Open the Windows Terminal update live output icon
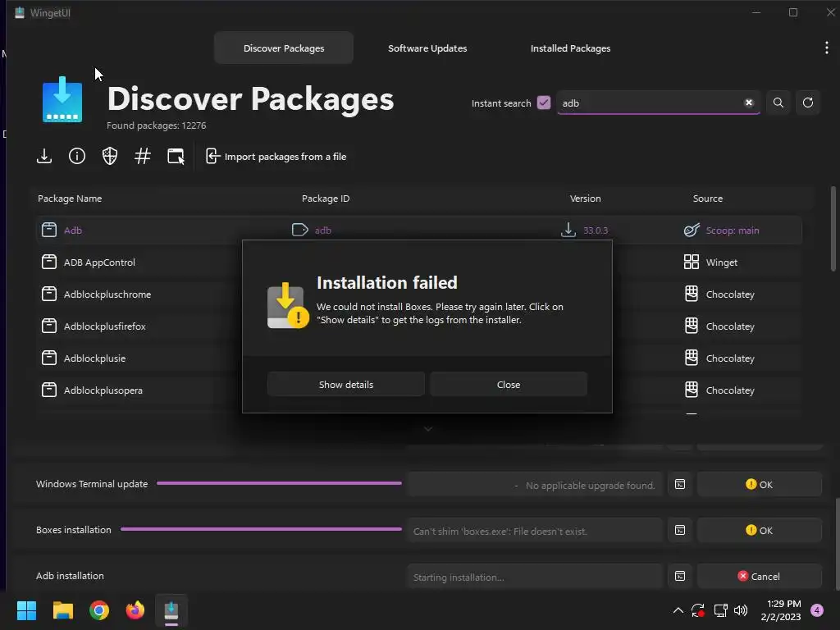Screen dimensions: 840x630 (680, 484)
